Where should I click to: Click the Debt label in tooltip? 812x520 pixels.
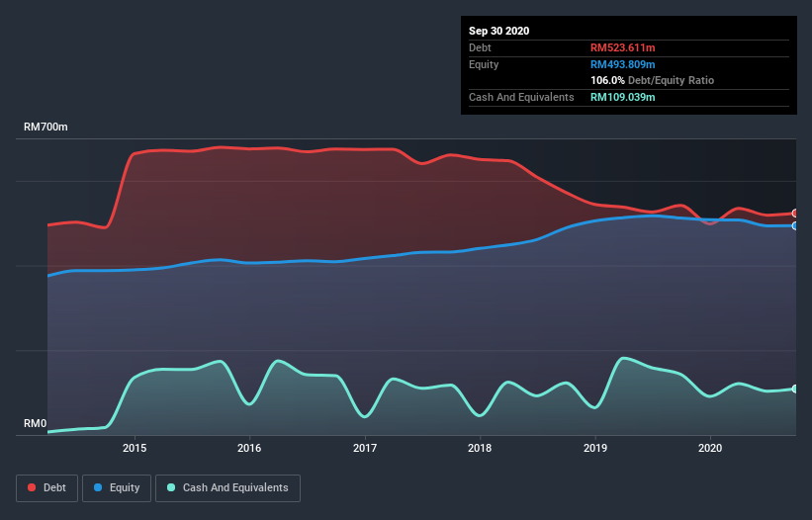pyautogui.click(x=480, y=48)
